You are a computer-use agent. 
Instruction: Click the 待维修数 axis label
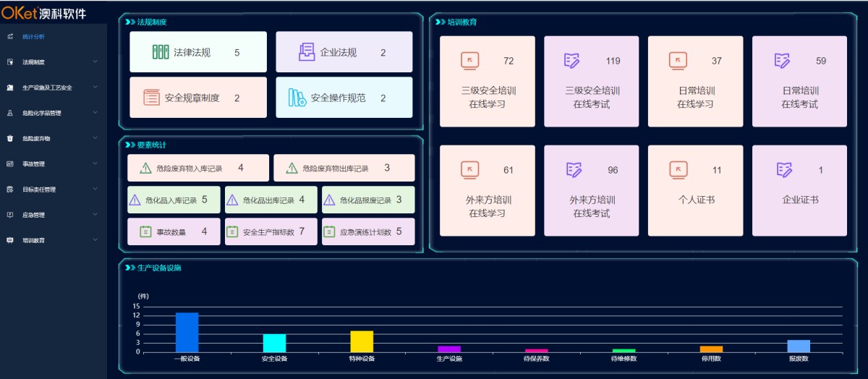pyautogui.click(x=624, y=359)
